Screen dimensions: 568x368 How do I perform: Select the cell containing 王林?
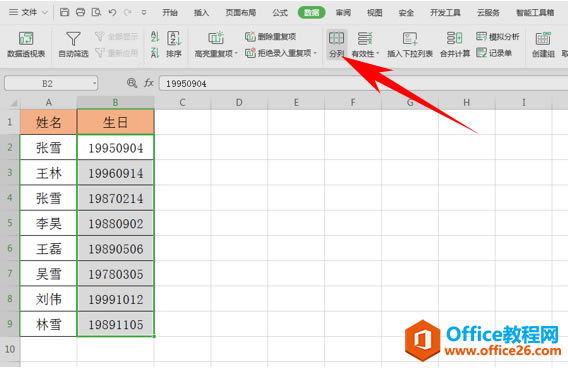point(49,173)
